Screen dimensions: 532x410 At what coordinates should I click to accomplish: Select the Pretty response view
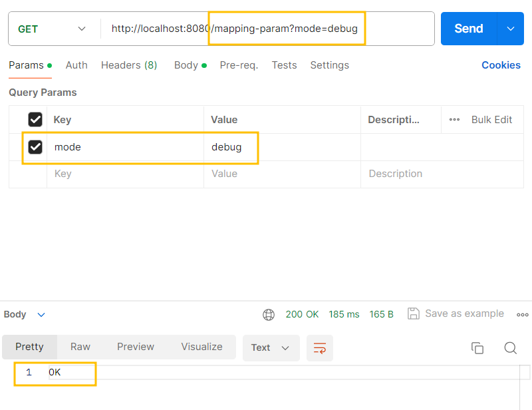(x=29, y=347)
